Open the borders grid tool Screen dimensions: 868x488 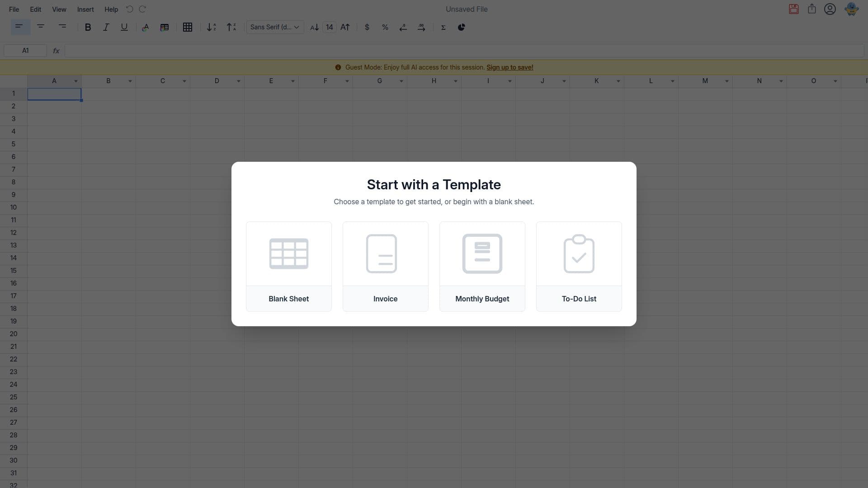click(188, 27)
